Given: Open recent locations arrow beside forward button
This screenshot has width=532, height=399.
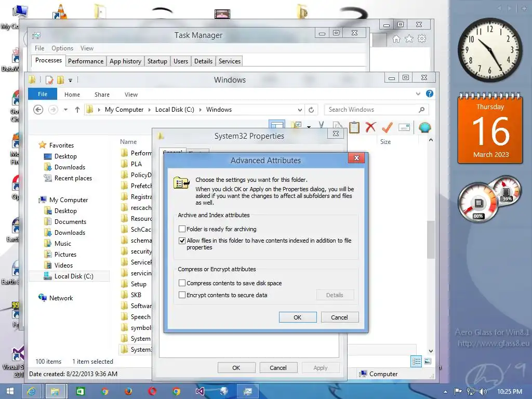Looking at the screenshot, I should point(66,110).
